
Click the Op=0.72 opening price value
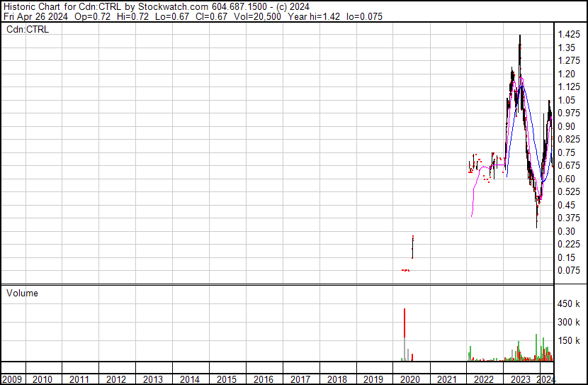point(93,17)
